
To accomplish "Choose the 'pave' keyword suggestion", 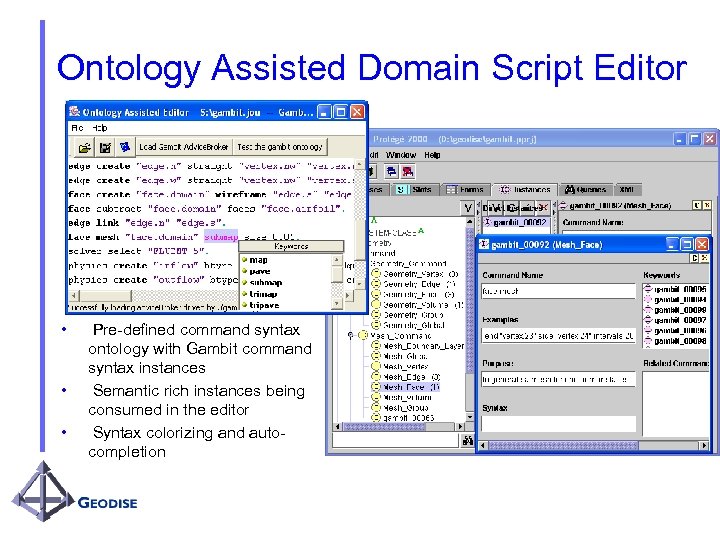I will point(259,271).
